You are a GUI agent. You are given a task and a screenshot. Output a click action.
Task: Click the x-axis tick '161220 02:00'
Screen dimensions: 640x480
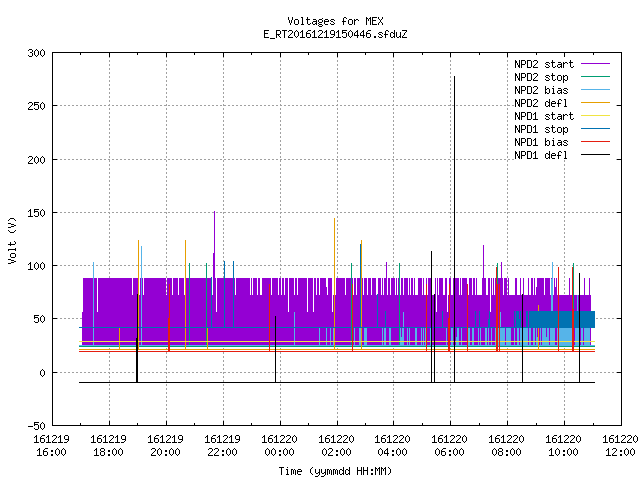tap(336, 446)
